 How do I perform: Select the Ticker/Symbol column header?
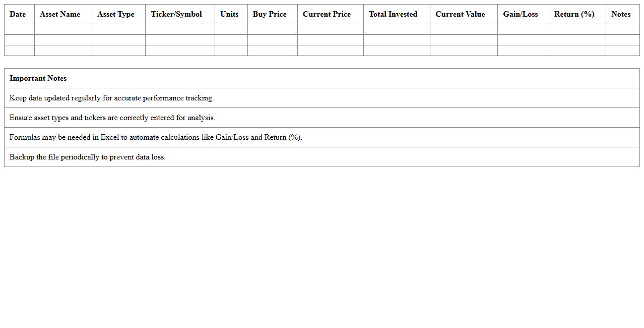[176, 14]
